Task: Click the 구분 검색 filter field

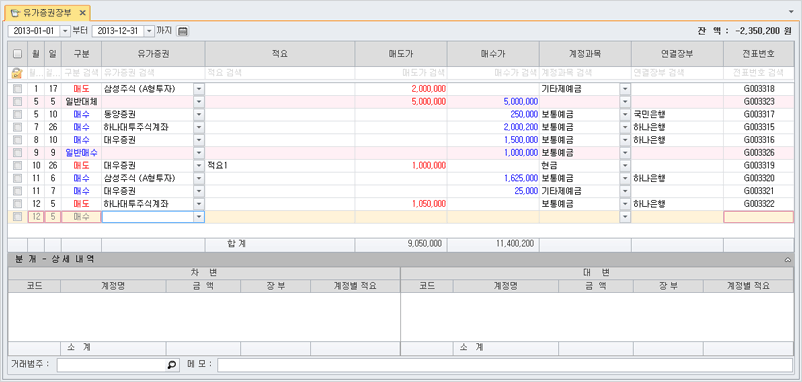Action: pyautogui.click(x=81, y=73)
